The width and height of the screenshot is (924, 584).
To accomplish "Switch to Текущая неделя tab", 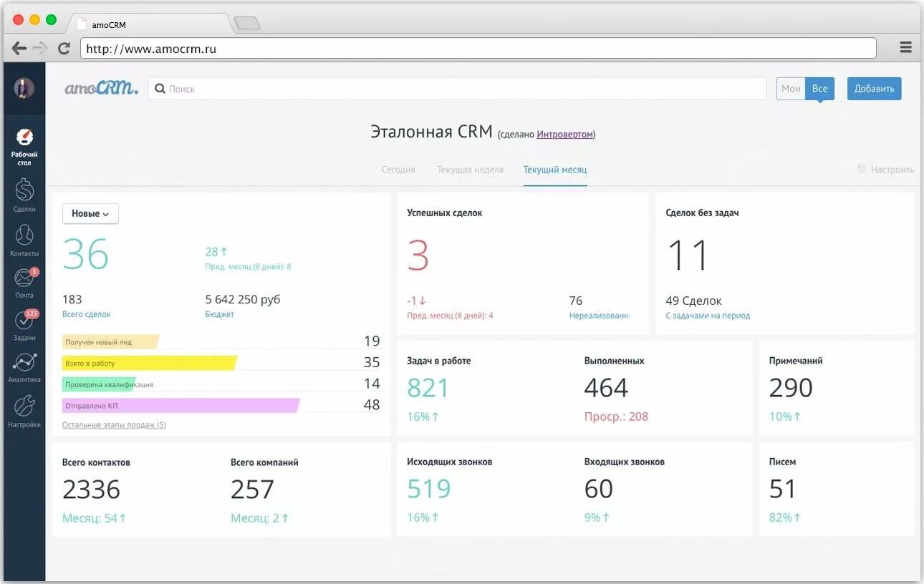I will (470, 170).
